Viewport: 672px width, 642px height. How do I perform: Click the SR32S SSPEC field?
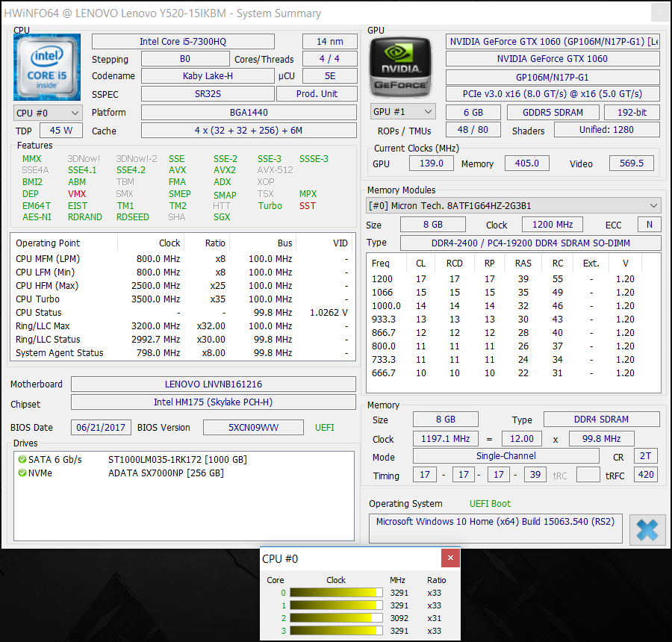[x=208, y=94]
